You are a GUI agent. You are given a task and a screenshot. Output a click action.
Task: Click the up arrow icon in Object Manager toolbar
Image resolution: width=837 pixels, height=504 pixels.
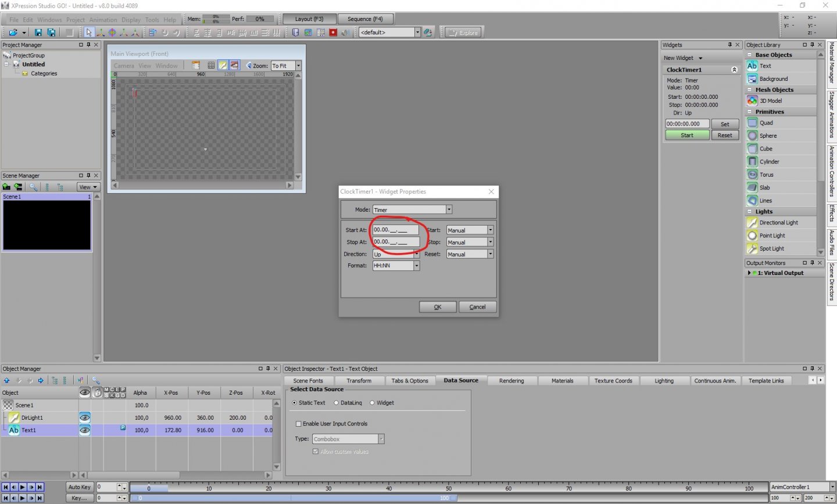point(7,381)
